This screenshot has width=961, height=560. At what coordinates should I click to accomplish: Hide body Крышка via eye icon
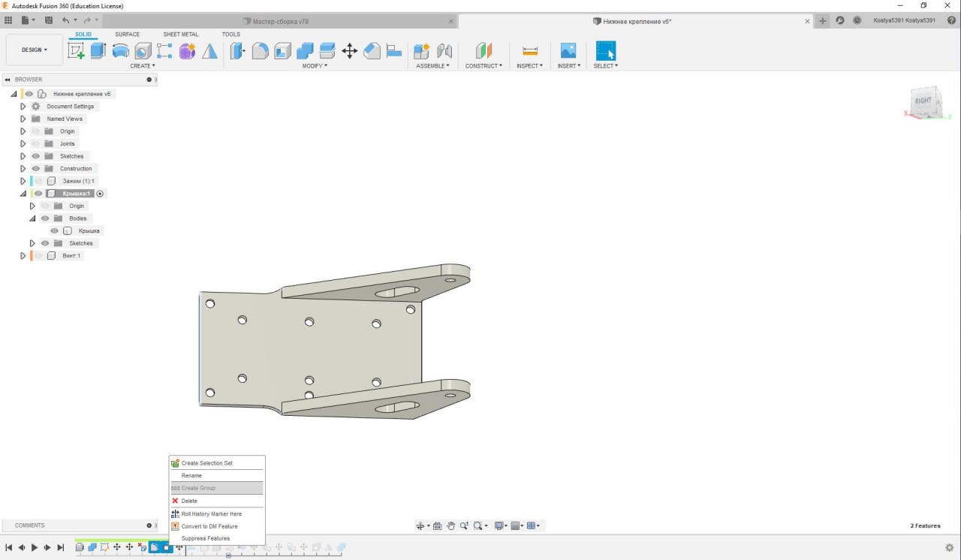click(x=54, y=230)
